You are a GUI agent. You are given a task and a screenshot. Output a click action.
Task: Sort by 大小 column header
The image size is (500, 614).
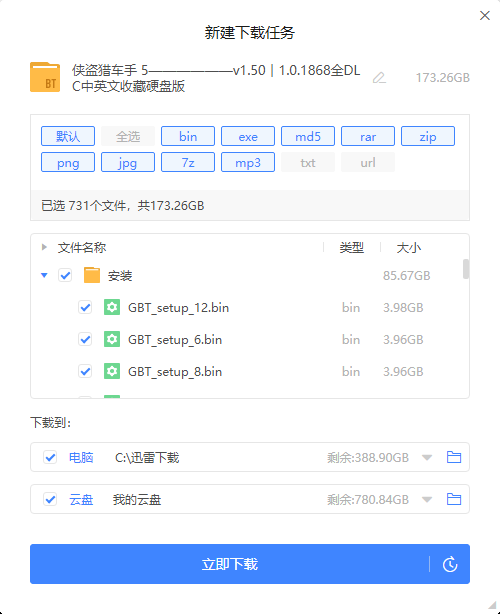coord(408,247)
